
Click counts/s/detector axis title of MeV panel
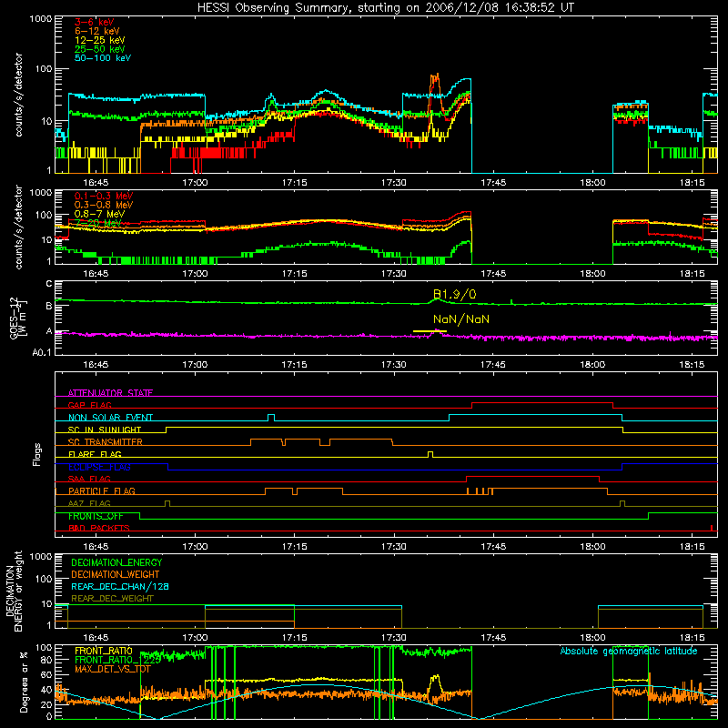18,227
